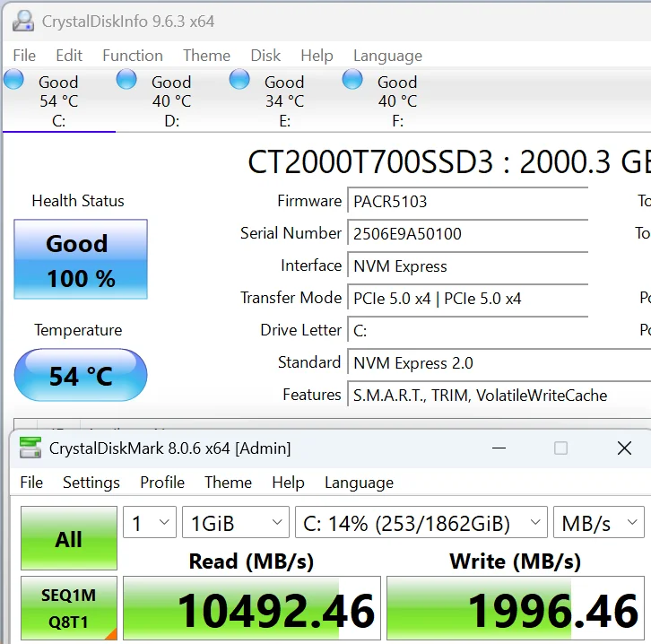
Task: Open the Help menu in CrystalDiskMark
Action: [288, 483]
